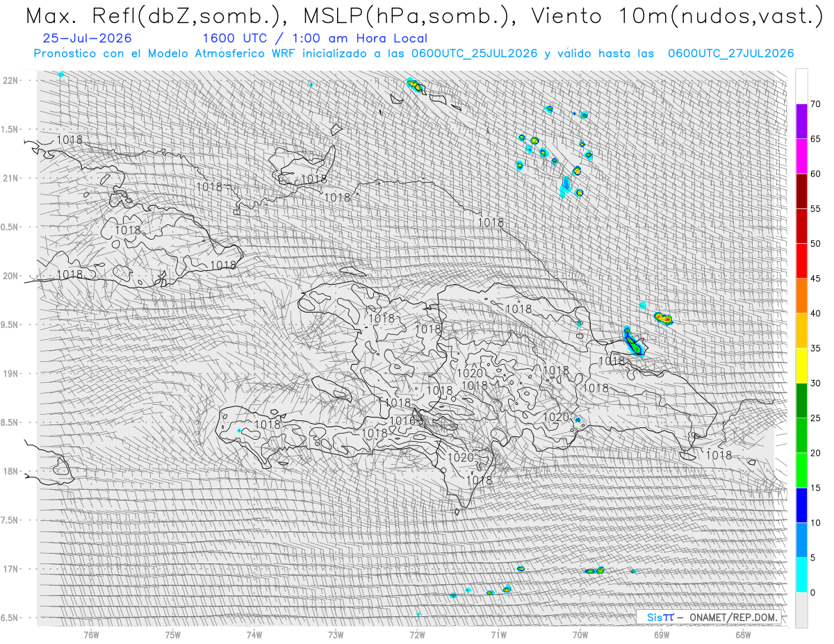
Task: Click the latitude axis label '17N'
Action: [11, 569]
